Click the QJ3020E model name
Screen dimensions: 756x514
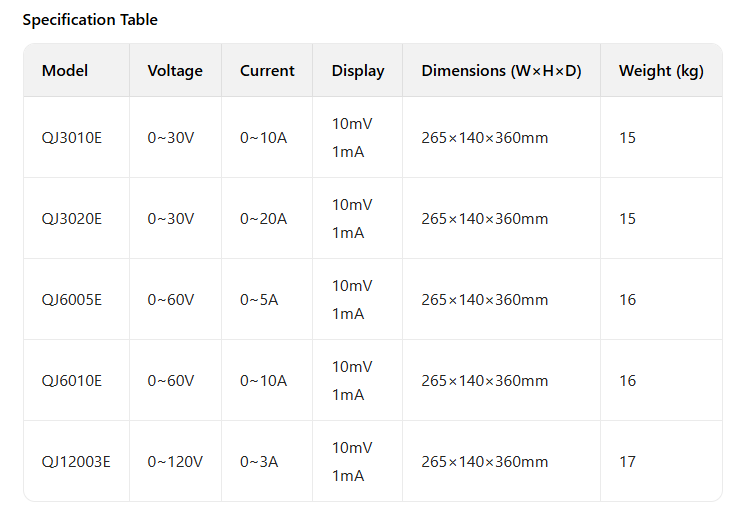click(72, 219)
